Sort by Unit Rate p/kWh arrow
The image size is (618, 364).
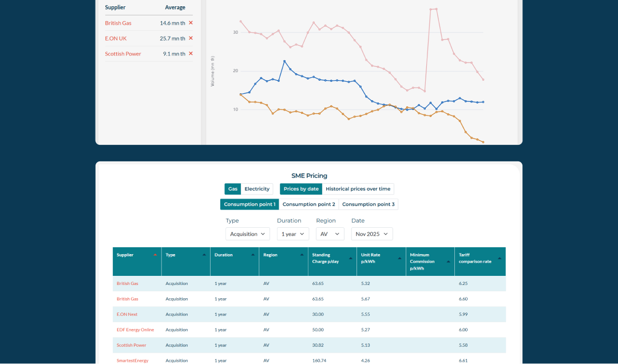(x=399, y=258)
